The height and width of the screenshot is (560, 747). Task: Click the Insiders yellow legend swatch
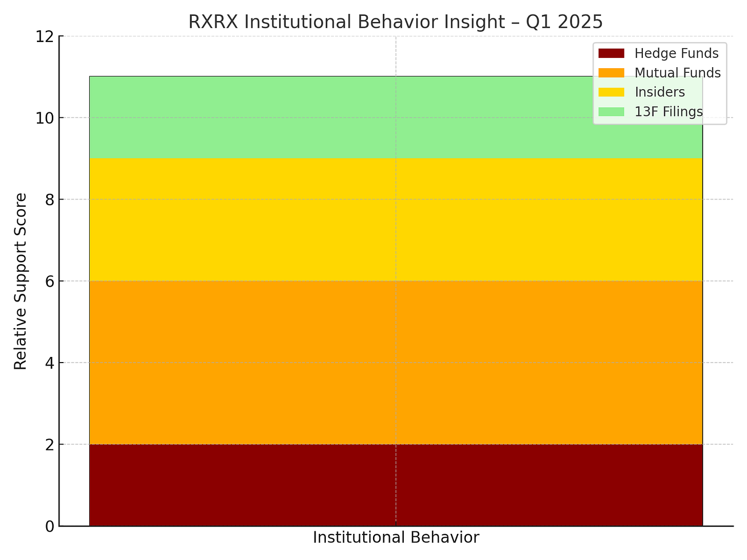tap(611, 92)
